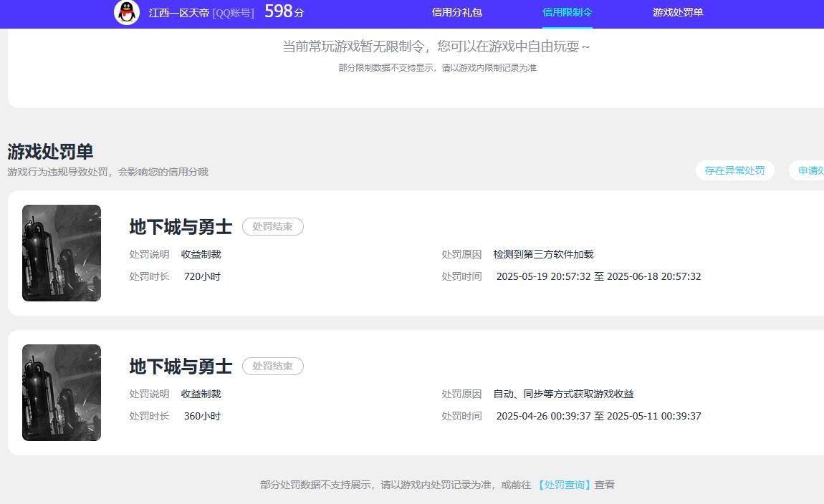This screenshot has height=504, width=824.
Task: Click the first 地下城与勇士 game thumbnail
Action: pyautogui.click(x=61, y=253)
